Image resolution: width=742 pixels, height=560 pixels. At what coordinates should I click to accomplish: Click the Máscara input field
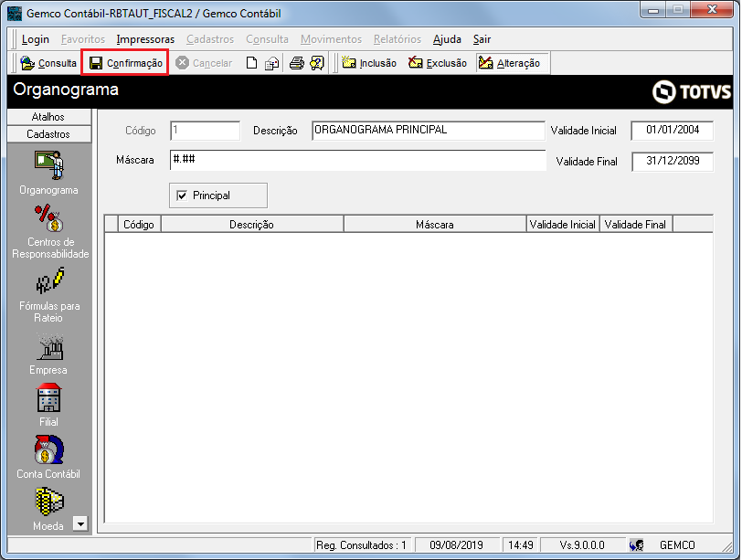pyautogui.click(x=358, y=161)
